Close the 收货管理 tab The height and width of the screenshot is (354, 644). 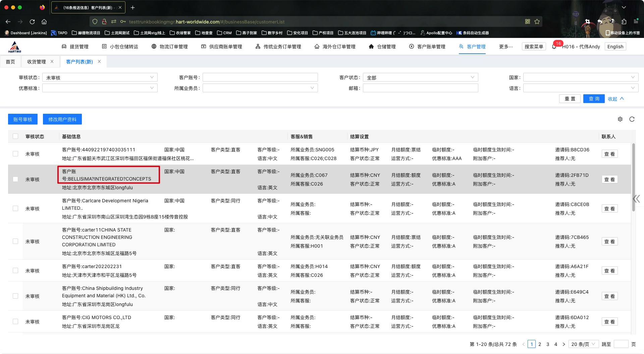(x=52, y=61)
